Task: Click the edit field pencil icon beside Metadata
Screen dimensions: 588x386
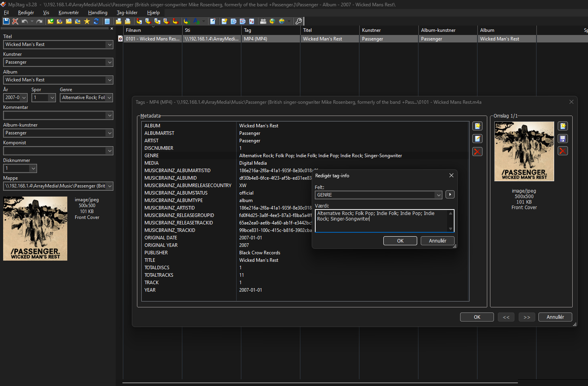Action: tap(477, 139)
